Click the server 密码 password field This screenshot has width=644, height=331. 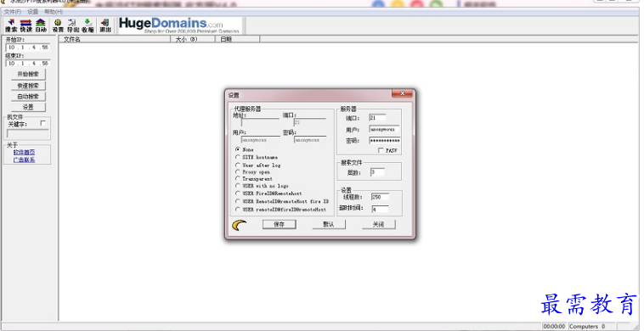pyautogui.click(x=384, y=140)
